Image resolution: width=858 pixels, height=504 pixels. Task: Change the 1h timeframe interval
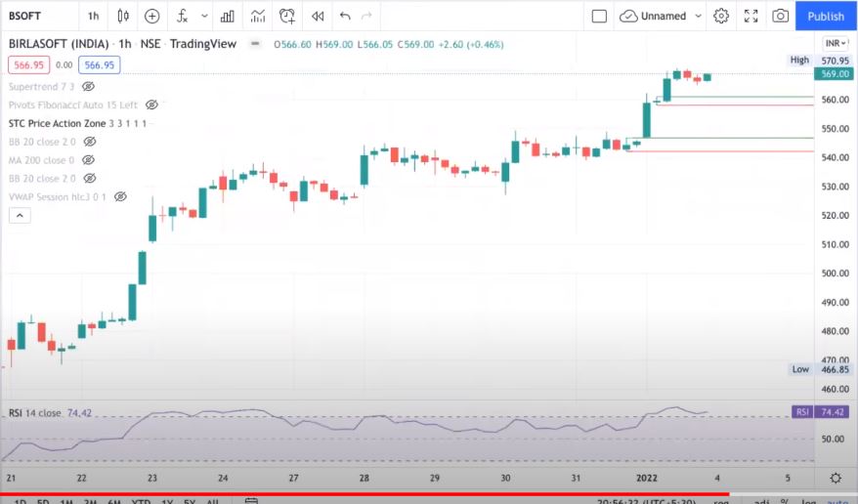(x=93, y=16)
